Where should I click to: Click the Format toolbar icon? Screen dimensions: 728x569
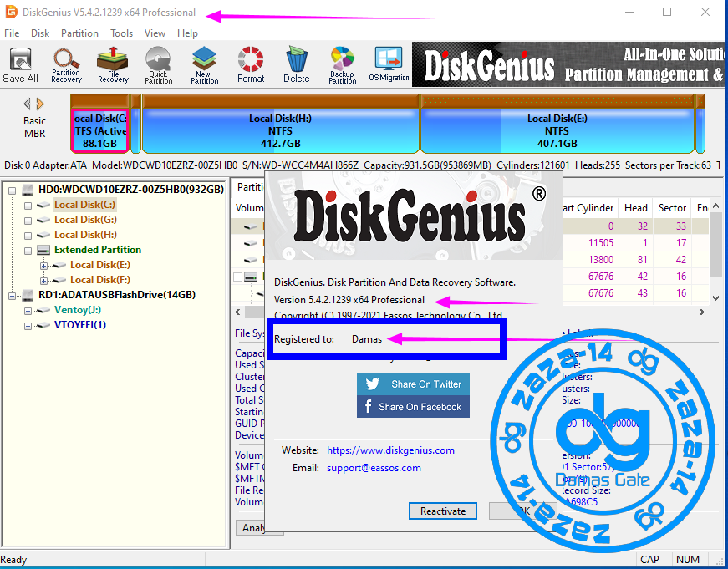(251, 65)
